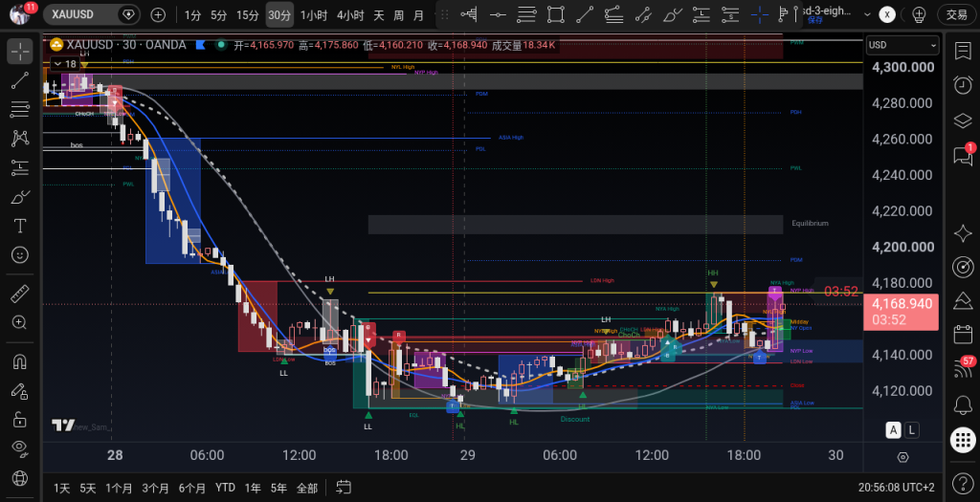Screen dimensions: 980x502
Task: Switch to the 5分 timeframe
Action: coord(219,15)
